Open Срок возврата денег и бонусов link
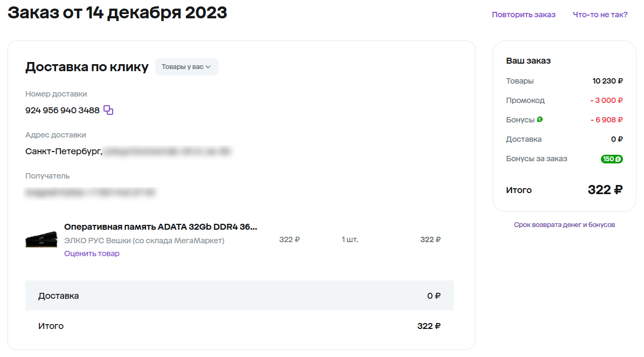Screen dimensions: 644x357 (564, 225)
